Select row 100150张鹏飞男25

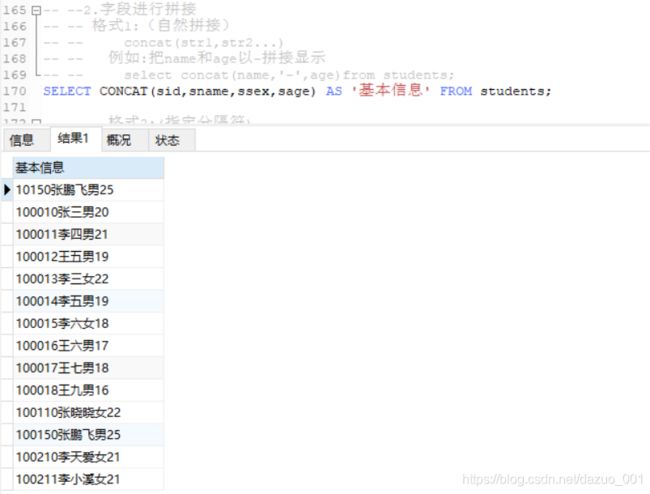(x=88, y=435)
